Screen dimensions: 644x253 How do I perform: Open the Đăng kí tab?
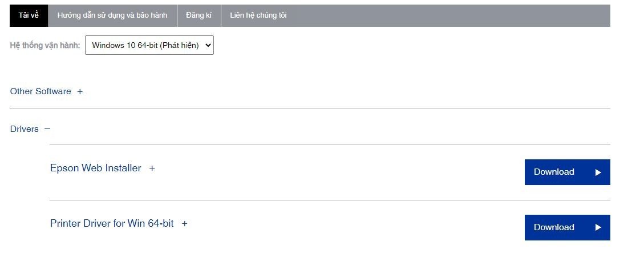pyautogui.click(x=199, y=15)
